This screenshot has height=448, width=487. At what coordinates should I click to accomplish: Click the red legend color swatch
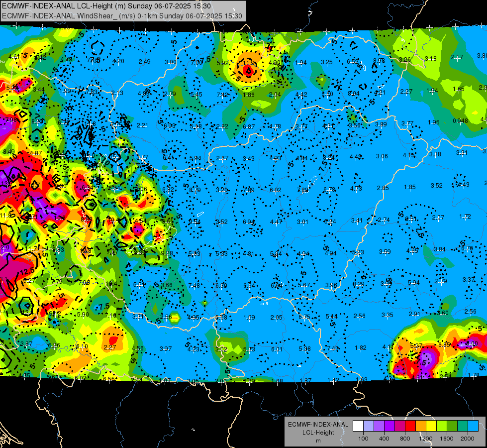410,426
